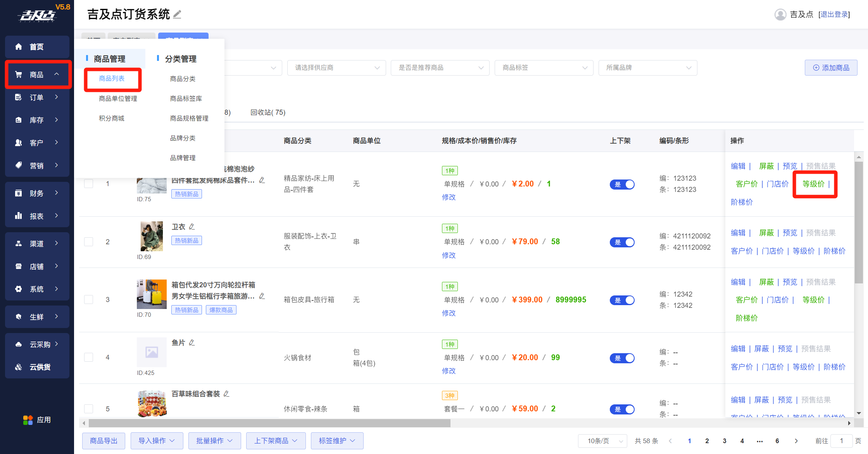The width and height of the screenshot is (868, 454).
Task: Click the page number input field
Action: pyautogui.click(x=841, y=441)
